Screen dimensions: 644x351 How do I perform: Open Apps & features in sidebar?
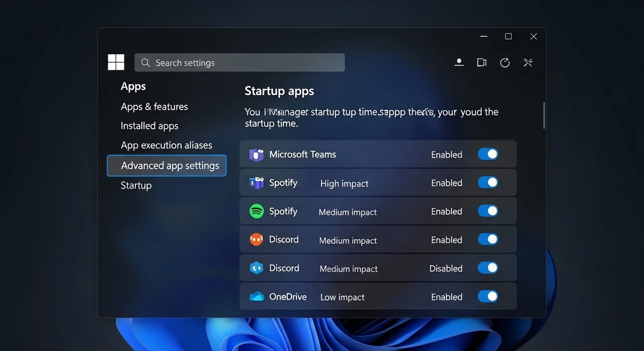click(154, 107)
